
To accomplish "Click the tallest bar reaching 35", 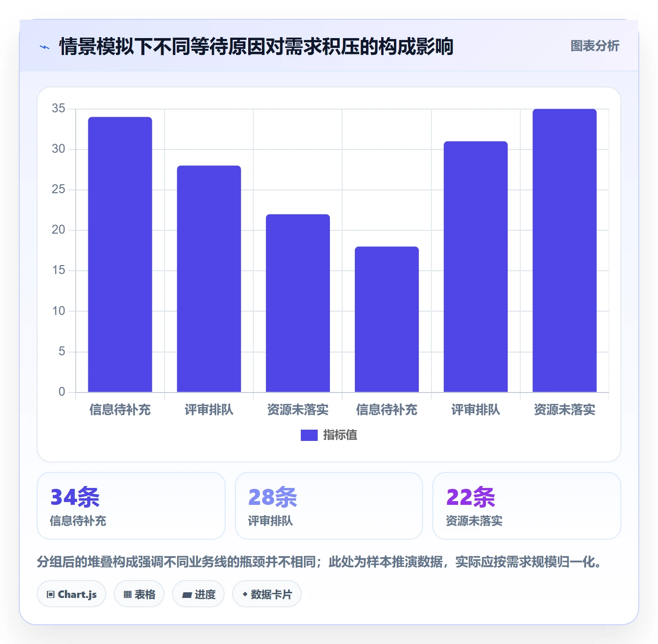I will pos(564,251).
